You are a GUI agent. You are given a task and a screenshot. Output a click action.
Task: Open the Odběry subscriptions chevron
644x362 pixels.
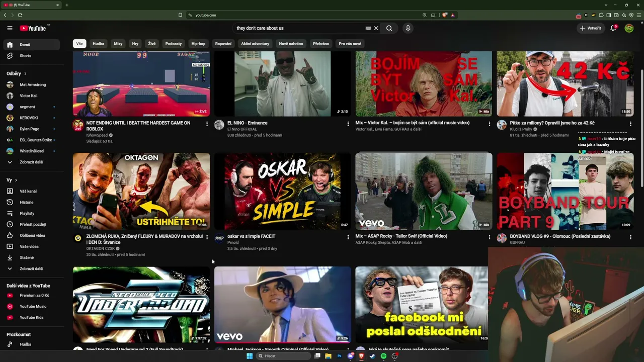25,73
